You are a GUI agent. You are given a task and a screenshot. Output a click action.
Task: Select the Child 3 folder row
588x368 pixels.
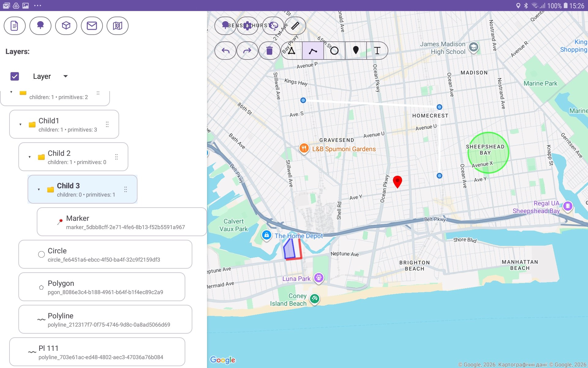(x=82, y=189)
